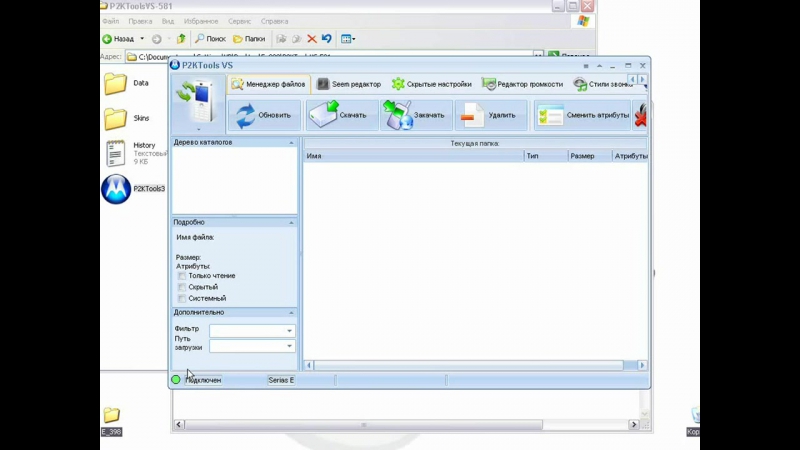Click the file list scroll left arrow
This screenshot has width=800, height=450.
coord(309,365)
